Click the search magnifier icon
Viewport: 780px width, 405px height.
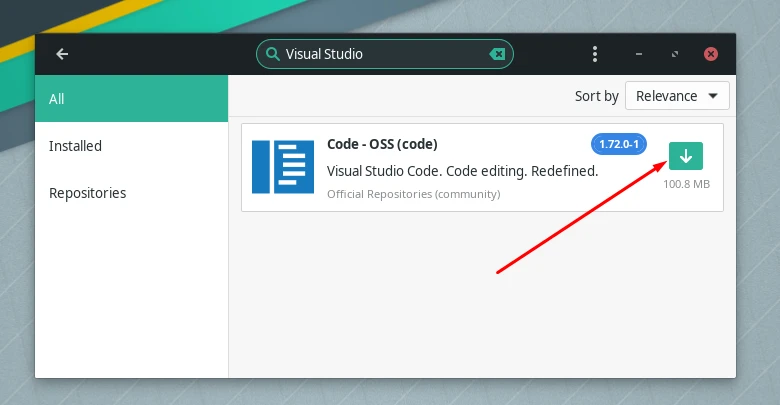tap(273, 54)
